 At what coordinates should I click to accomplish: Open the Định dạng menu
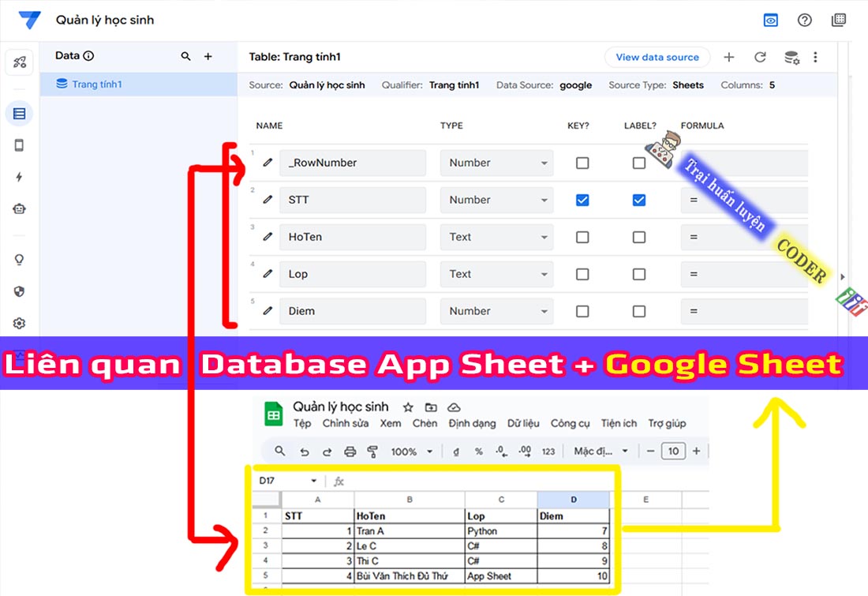pyautogui.click(x=472, y=423)
